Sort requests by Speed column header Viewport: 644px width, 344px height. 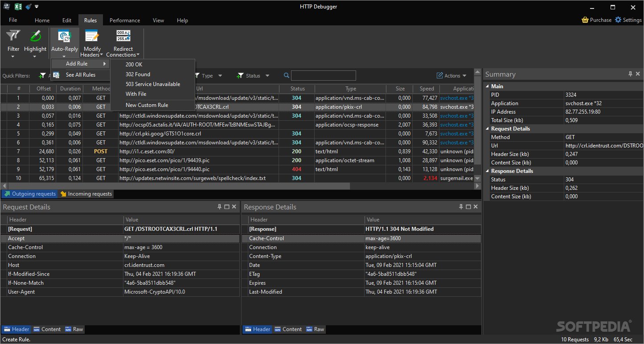(x=427, y=89)
